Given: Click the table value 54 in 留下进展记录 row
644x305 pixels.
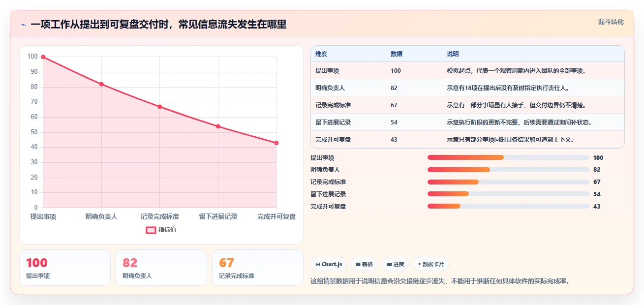Looking at the screenshot, I should click(x=394, y=122).
